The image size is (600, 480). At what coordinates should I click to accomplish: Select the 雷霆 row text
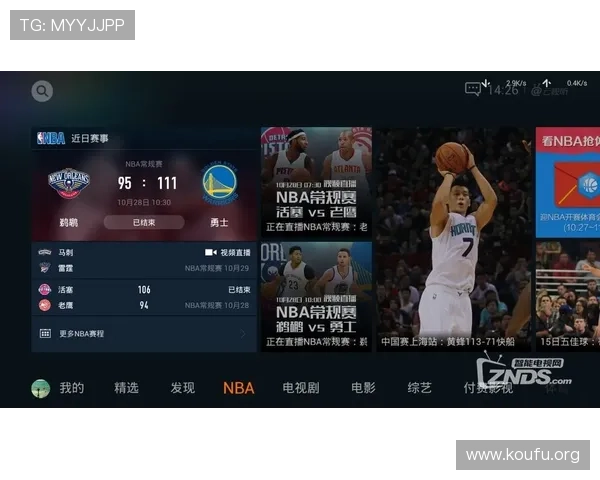click(x=65, y=268)
